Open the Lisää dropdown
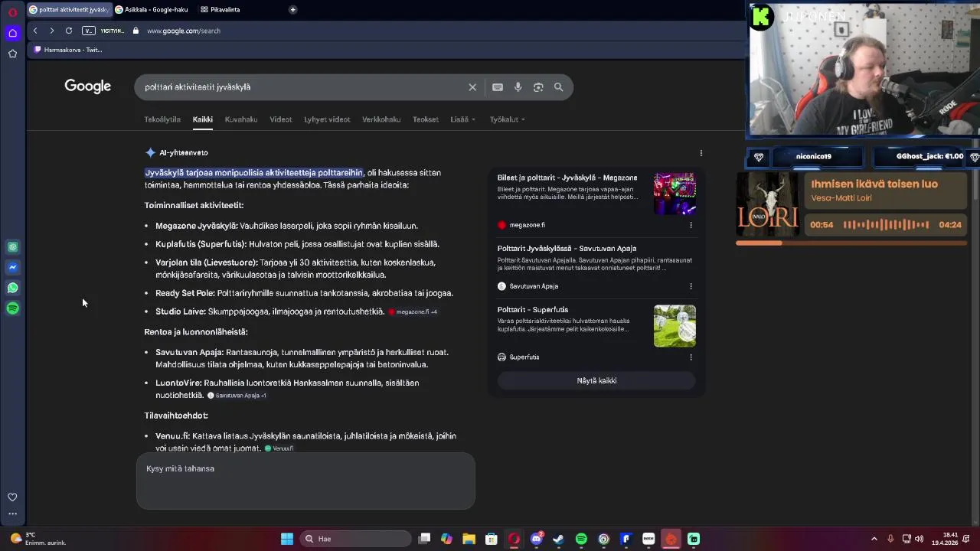 pos(463,119)
